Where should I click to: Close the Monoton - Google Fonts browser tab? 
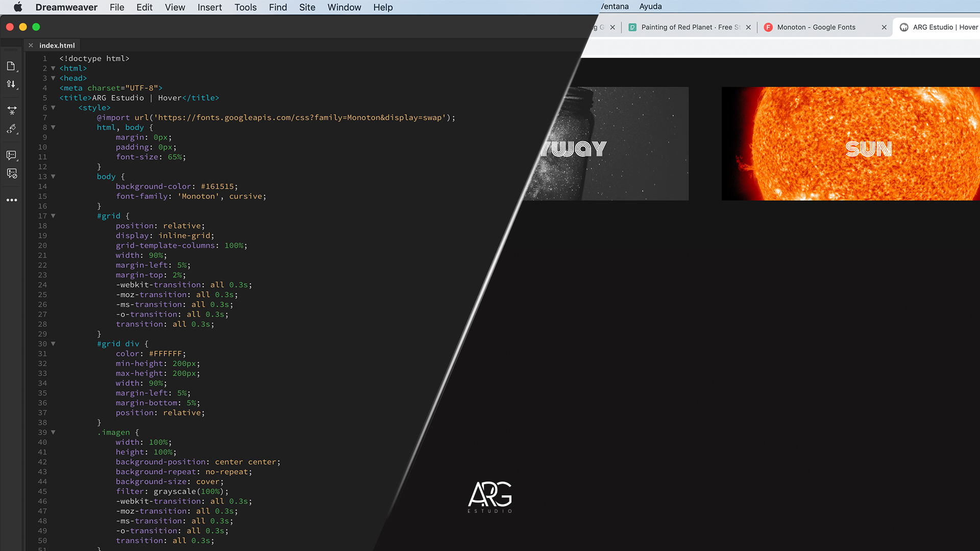tap(884, 28)
